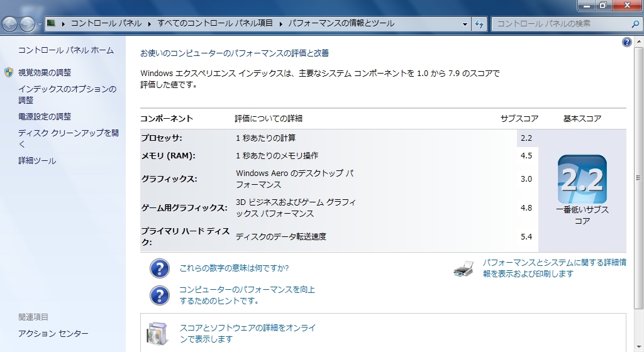The image size is (644, 352).
Task: Select パフォーマンスの情報とツール breadcrumb
Action: pos(341,23)
